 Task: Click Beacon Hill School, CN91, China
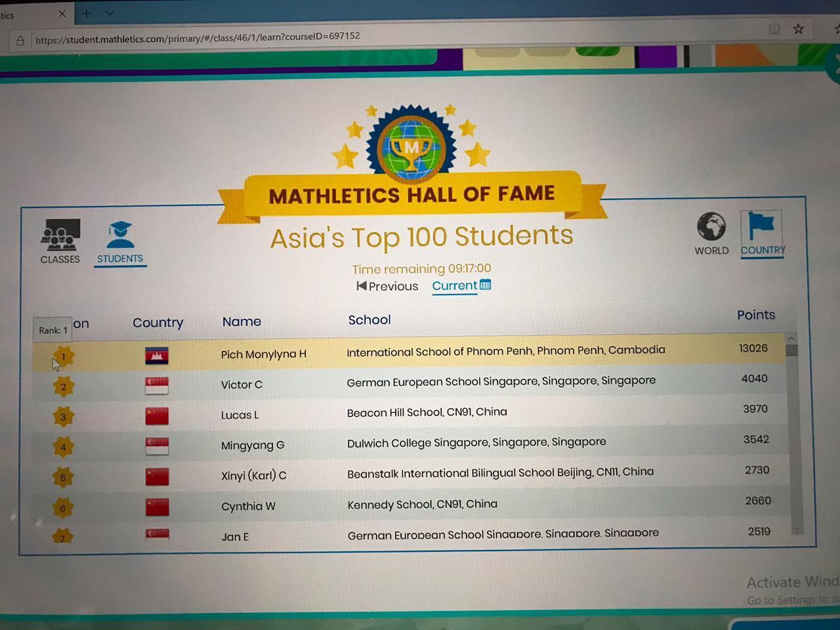click(x=427, y=412)
